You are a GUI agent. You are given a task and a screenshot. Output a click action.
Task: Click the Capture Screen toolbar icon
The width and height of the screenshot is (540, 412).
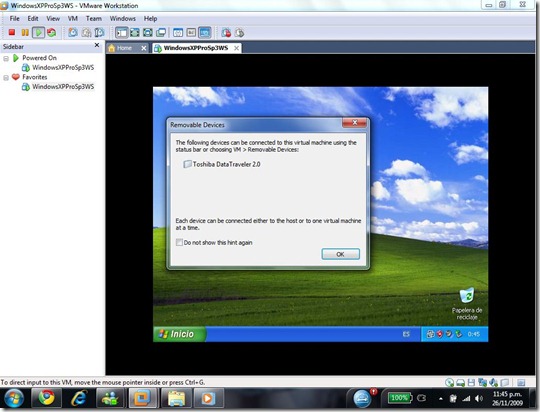pos(226,33)
